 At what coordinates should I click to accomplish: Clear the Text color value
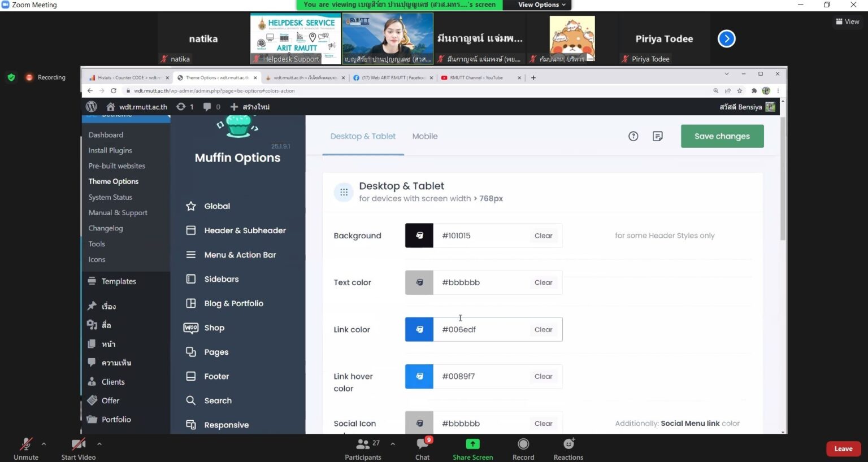pyautogui.click(x=544, y=282)
